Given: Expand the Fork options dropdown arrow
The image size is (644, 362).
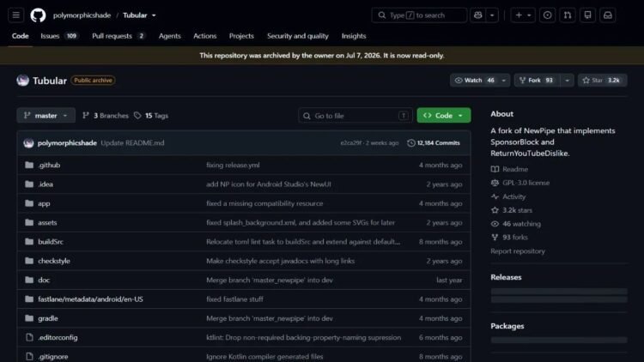Looking at the screenshot, I should [x=568, y=81].
